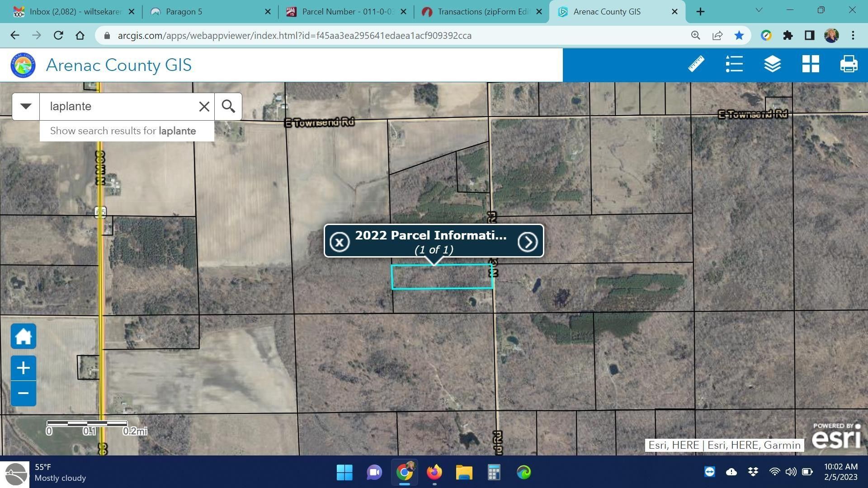Screen dimensions: 868x488
Task: Open Chrome's browser zoom indicator
Action: (695, 35)
